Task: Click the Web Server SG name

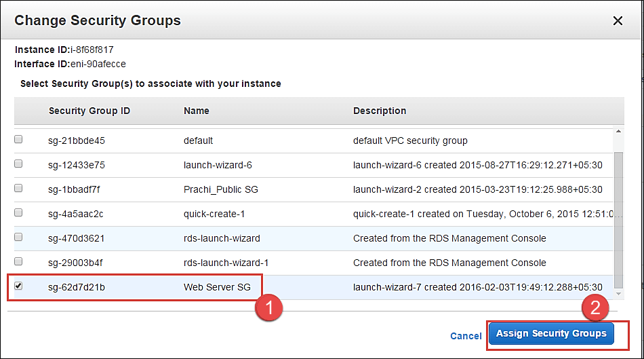Action: [x=217, y=287]
